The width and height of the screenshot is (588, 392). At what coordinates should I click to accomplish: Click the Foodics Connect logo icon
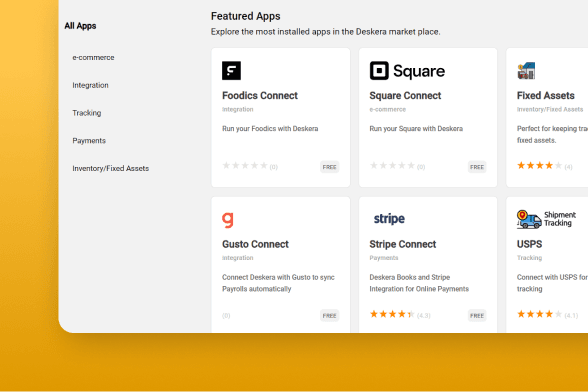(231, 71)
